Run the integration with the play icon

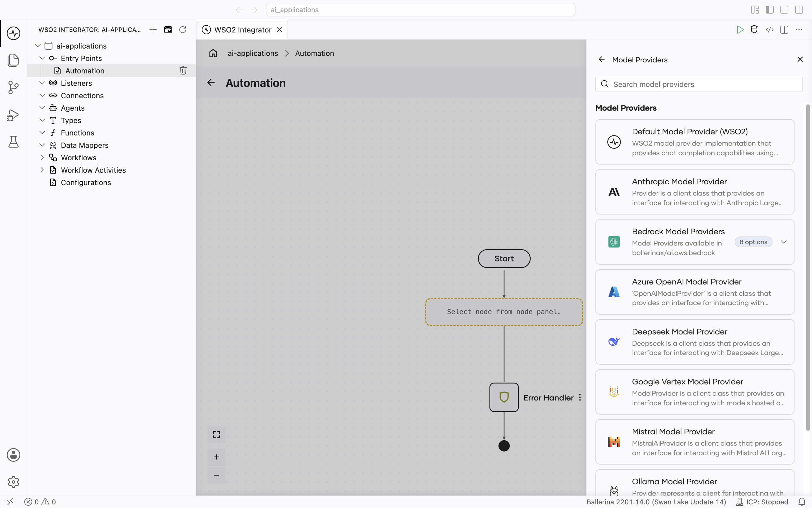click(x=740, y=30)
